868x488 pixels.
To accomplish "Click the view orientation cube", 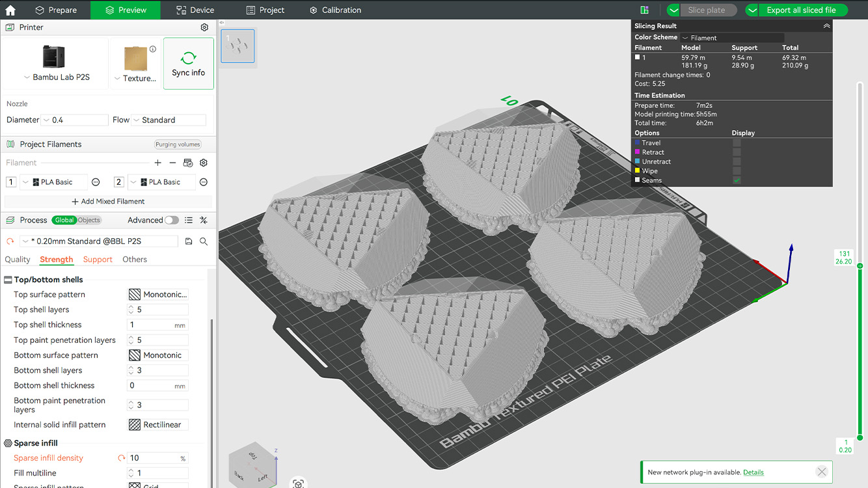I will coord(252,467).
